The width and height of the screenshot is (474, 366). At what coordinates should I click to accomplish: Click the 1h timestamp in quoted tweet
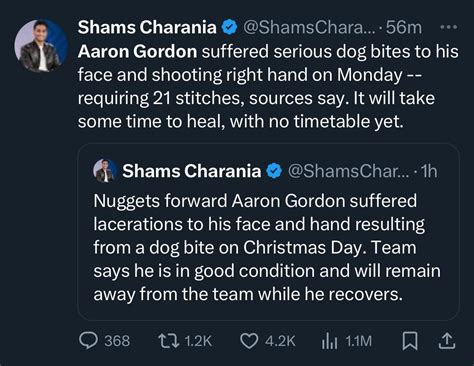(x=429, y=171)
